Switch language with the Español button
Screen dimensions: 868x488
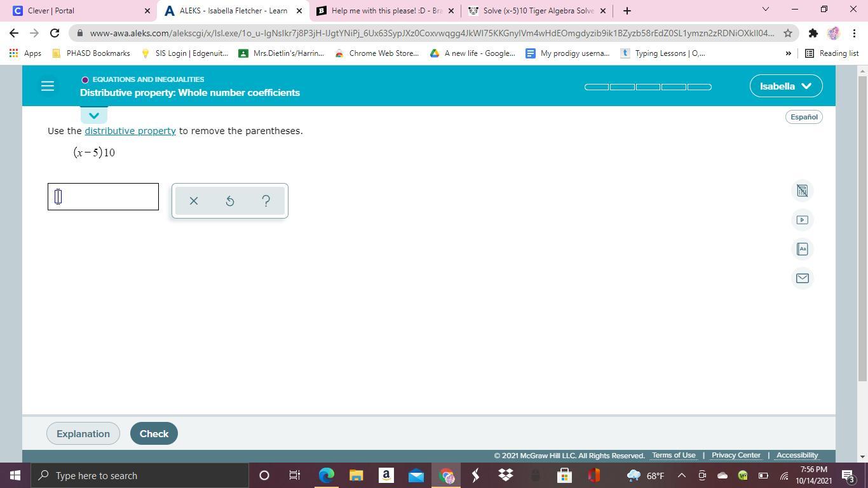coord(804,117)
